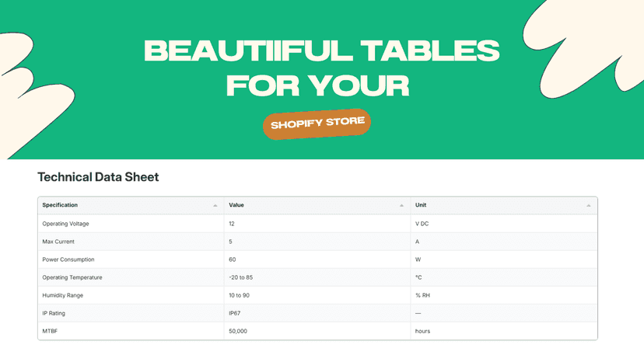
Task: Click the Unit column header
Action: click(504, 205)
